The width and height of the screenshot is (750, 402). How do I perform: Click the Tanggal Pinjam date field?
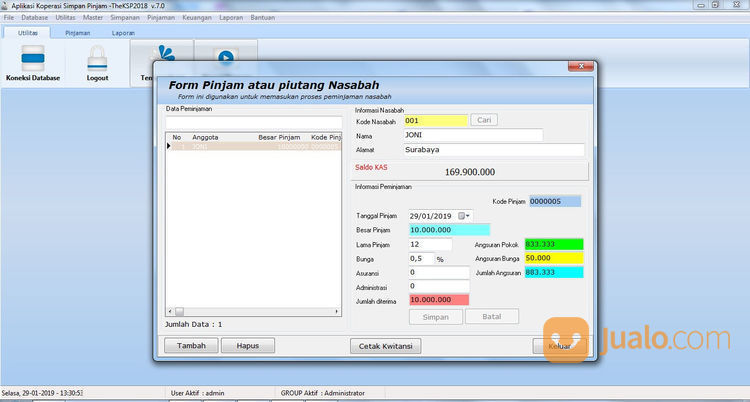pyautogui.click(x=441, y=216)
